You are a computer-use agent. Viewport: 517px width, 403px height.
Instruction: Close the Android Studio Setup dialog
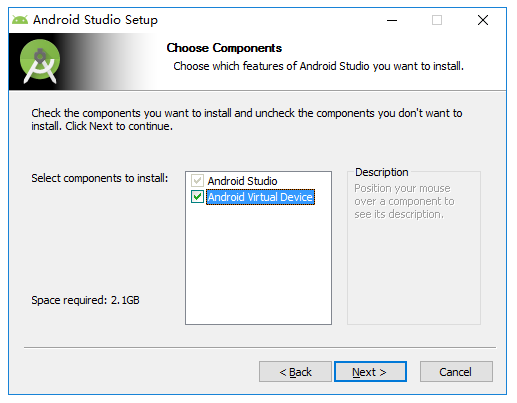(x=482, y=20)
